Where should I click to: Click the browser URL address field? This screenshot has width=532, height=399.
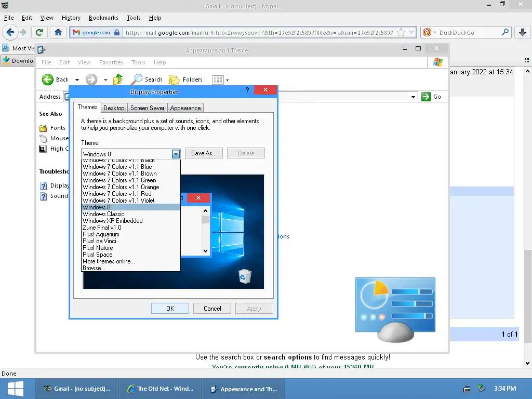(259, 33)
